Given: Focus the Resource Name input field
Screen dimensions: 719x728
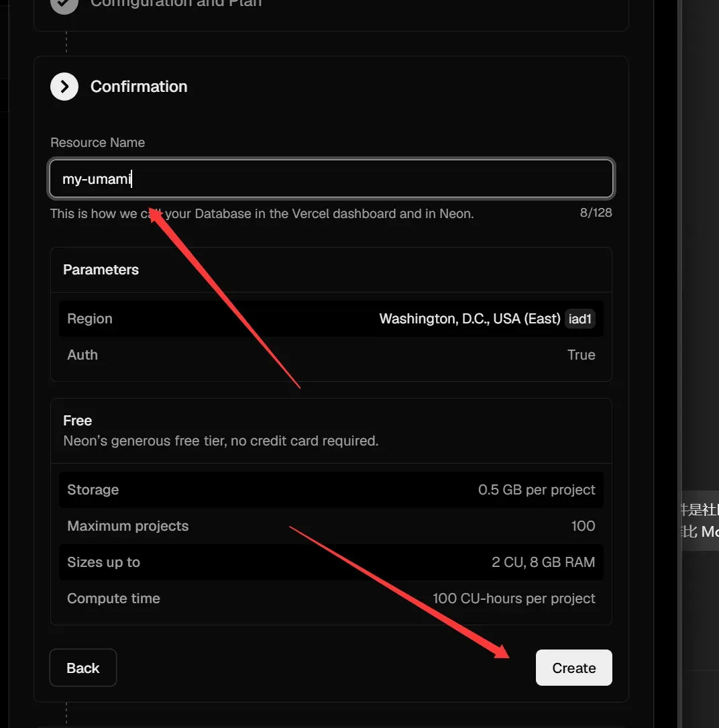Looking at the screenshot, I should pos(331,178).
